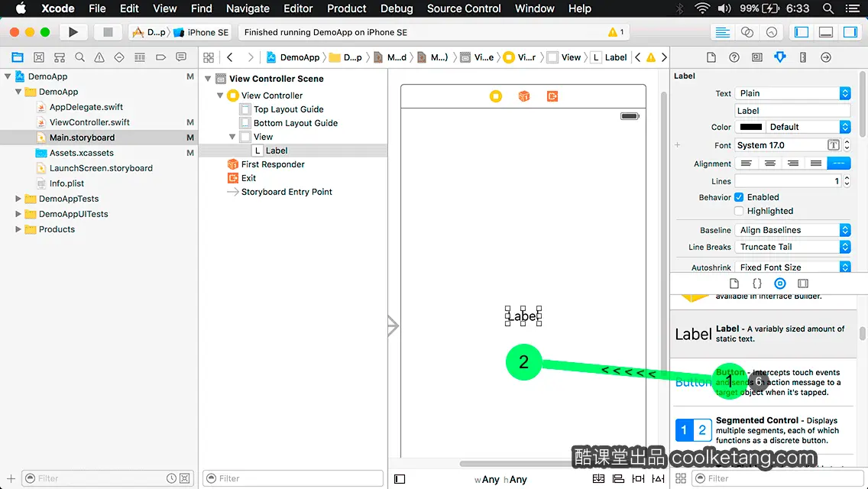This screenshot has height=489, width=868.
Task: Click the wAny hAny size class control
Action: [500, 480]
